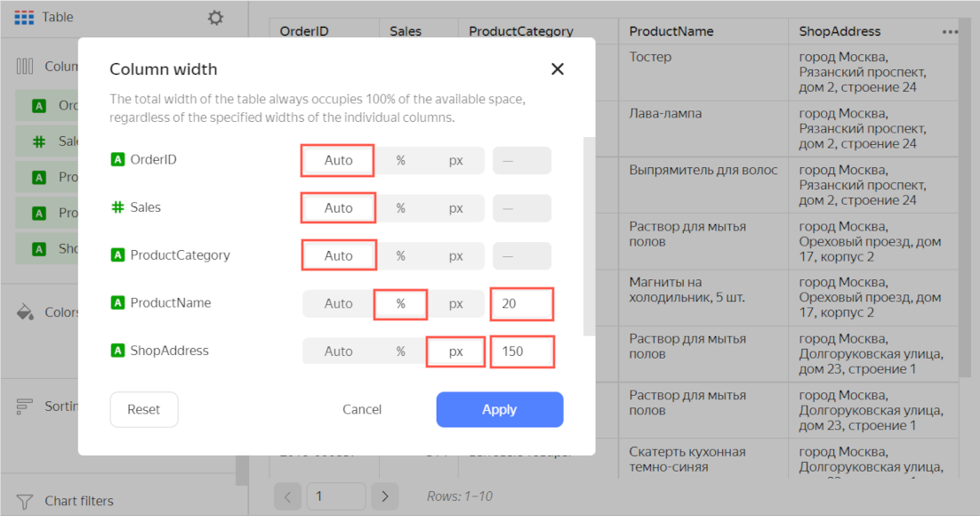Click the page number input field
This screenshot has height=516, width=980.
335,496
